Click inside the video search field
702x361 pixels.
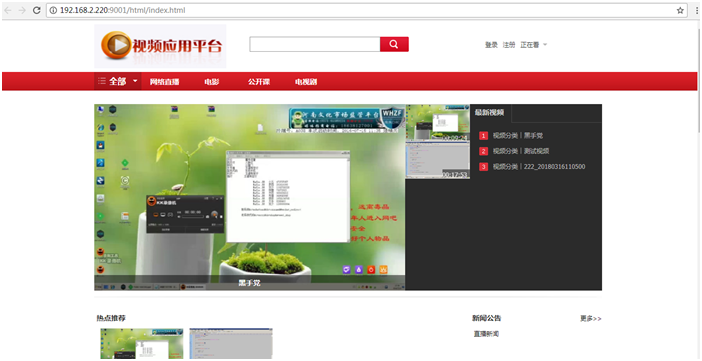[315, 44]
